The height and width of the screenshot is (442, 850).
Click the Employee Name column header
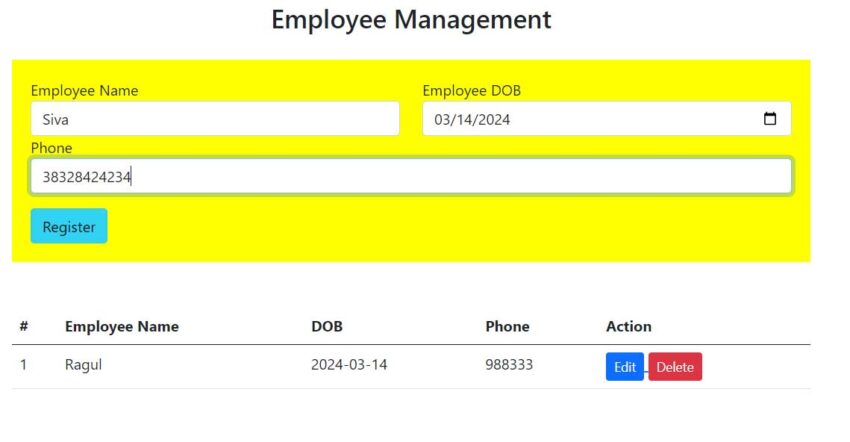(122, 326)
